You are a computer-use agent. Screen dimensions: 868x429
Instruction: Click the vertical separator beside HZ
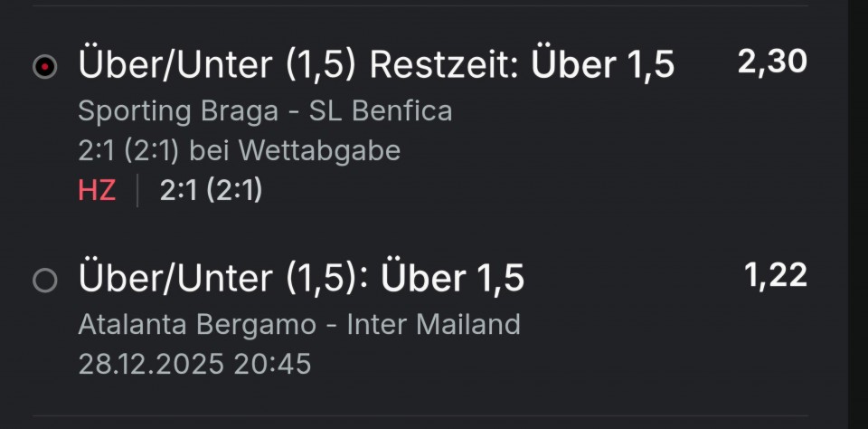click(137, 191)
